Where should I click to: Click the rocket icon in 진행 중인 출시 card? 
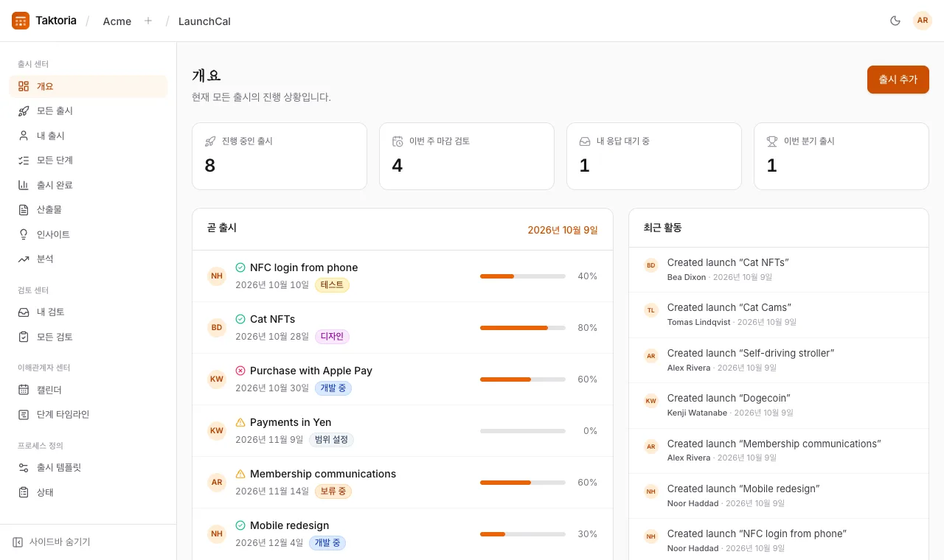[210, 141]
